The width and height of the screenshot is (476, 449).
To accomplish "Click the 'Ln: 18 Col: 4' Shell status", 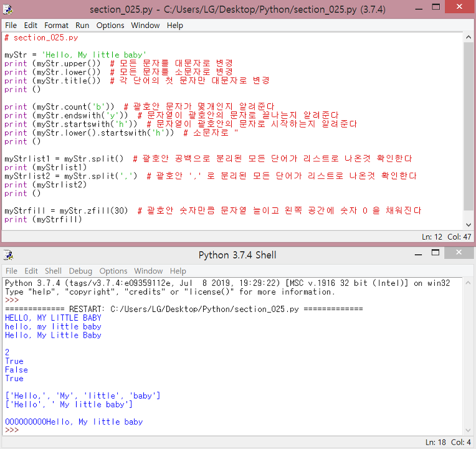I will pyautogui.click(x=448, y=442).
